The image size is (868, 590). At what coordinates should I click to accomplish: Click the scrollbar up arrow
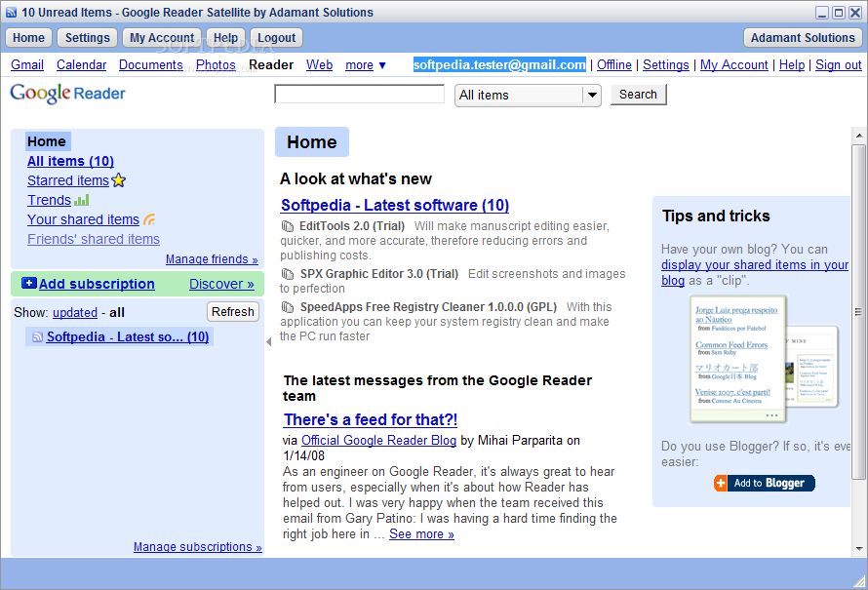point(859,135)
